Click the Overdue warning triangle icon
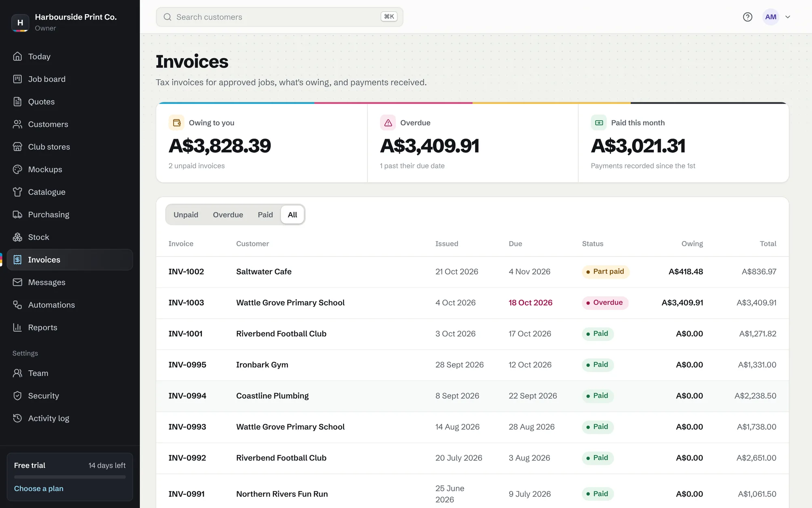The height and width of the screenshot is (508, 812). 388,123
